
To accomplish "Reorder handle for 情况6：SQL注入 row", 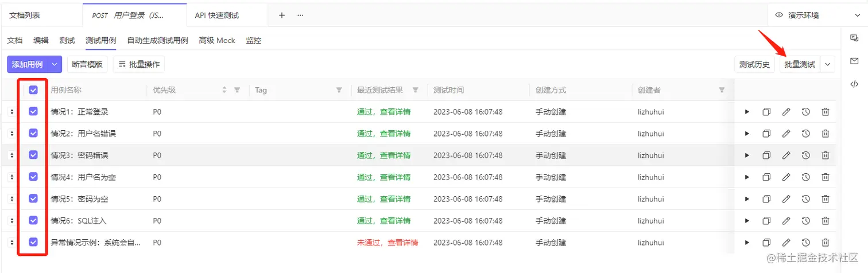I will point(12,221).
